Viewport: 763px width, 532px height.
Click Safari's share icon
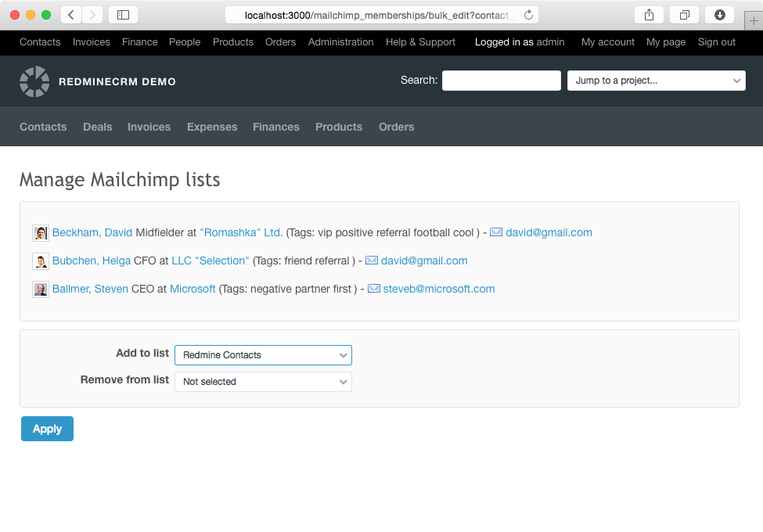coord(649,15)
